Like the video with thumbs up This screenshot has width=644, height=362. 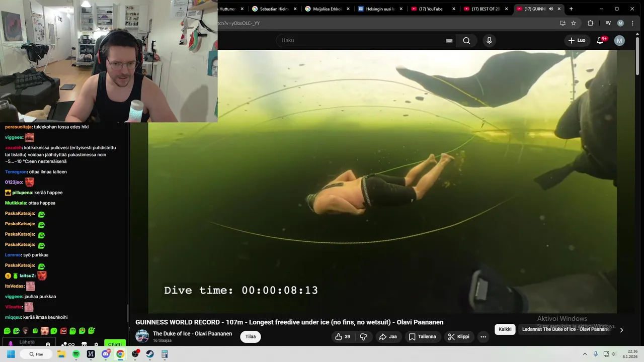(x=343, y=337)
